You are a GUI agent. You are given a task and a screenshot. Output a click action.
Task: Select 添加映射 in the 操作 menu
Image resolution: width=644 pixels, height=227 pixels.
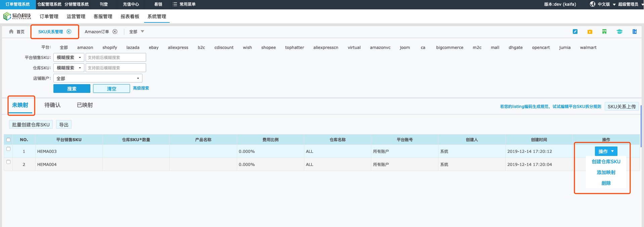tap(606, 172)
